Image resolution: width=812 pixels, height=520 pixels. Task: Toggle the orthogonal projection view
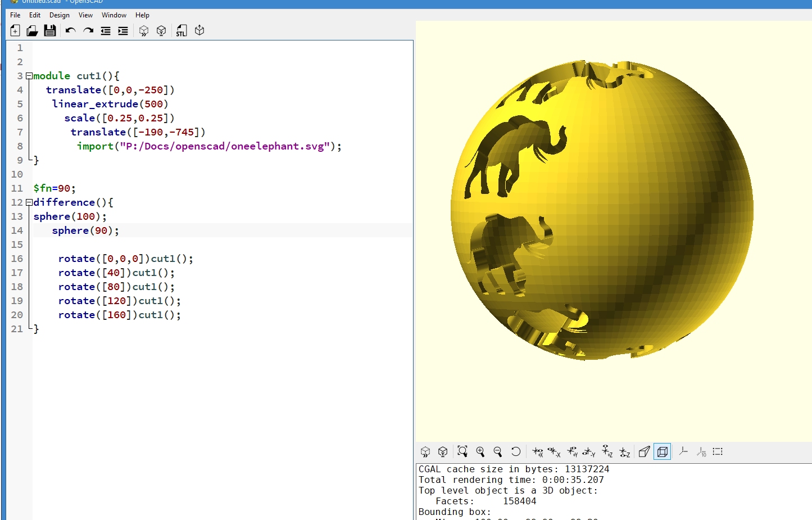tap(663, 451)
